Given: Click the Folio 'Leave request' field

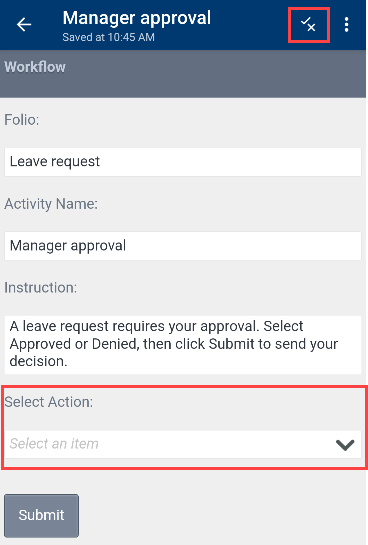Looking at the screenshot, I should click(183, 162).
